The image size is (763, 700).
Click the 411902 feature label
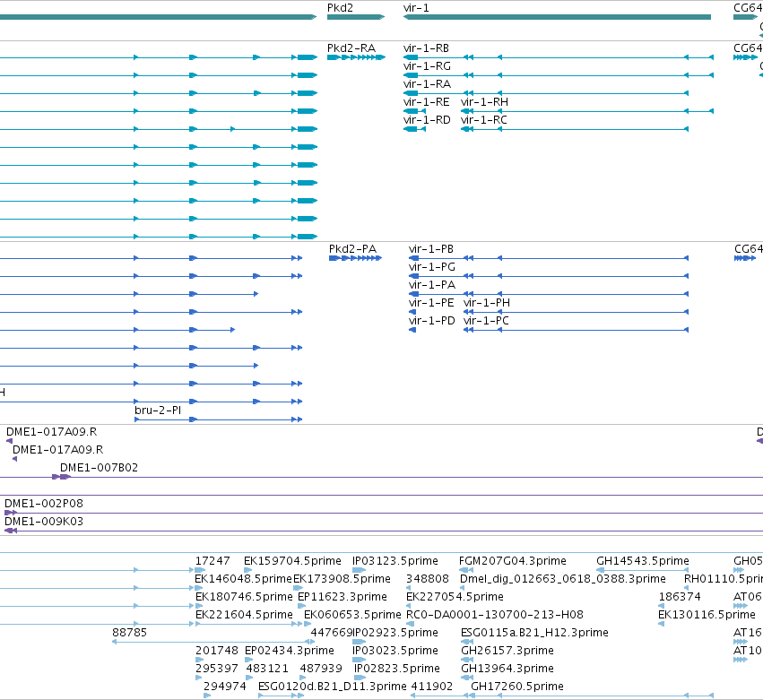pyautogui.click(x=432, y=687)
